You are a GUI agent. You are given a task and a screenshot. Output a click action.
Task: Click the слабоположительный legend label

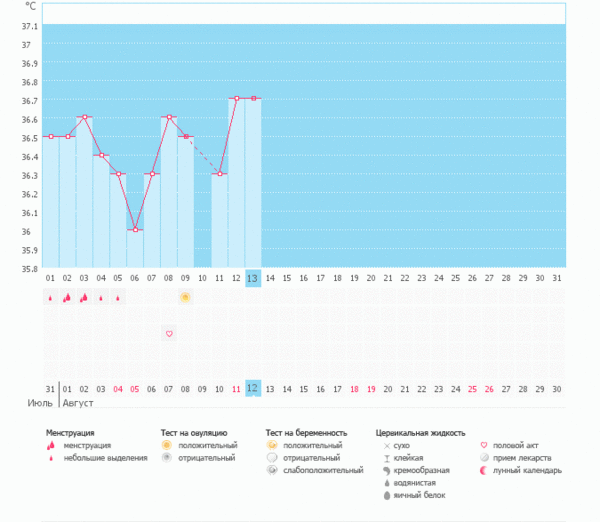[323, 470]
